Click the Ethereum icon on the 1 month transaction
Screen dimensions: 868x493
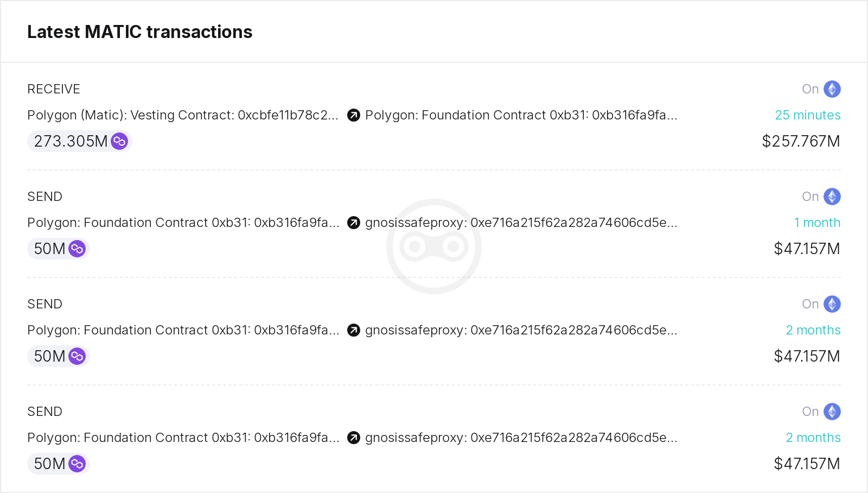[x=832, y=197]
